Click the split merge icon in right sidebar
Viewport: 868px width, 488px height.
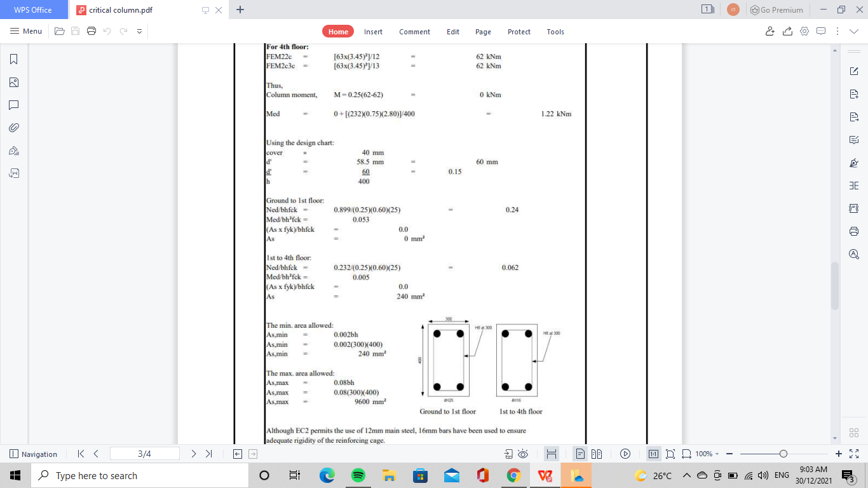tap(854, 186)
